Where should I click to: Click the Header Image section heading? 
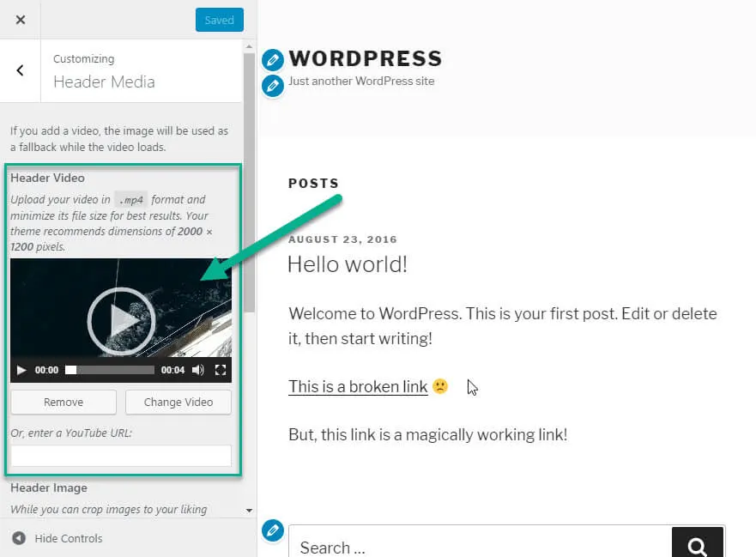(x=49, y=488)
